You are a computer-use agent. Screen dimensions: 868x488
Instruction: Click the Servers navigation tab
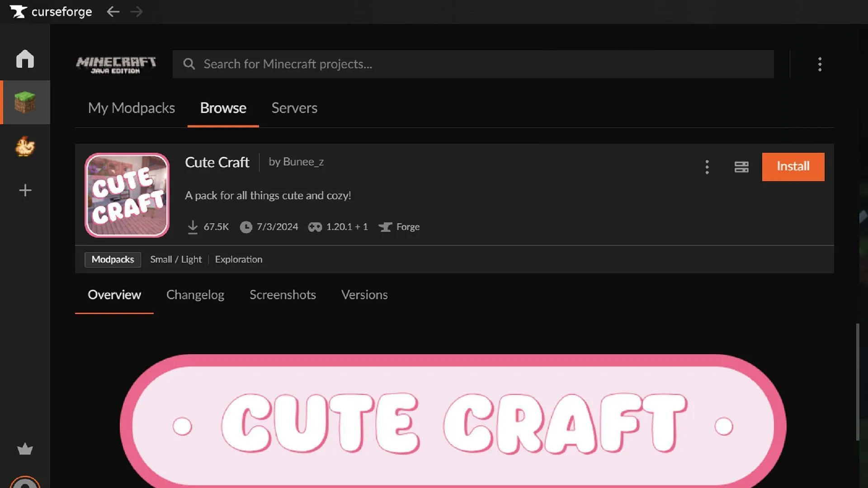click(294, 108)
